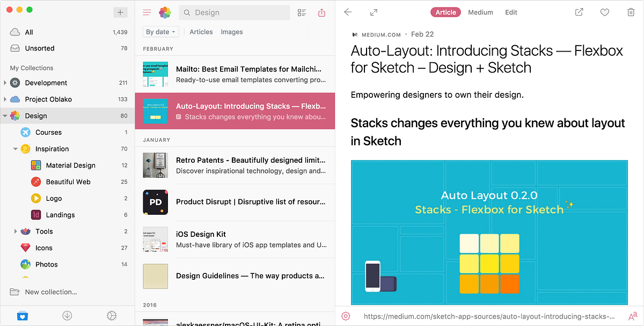Collapse the Inspiration collection
Screen dimensions: 644x326
(x=16, y=149)
